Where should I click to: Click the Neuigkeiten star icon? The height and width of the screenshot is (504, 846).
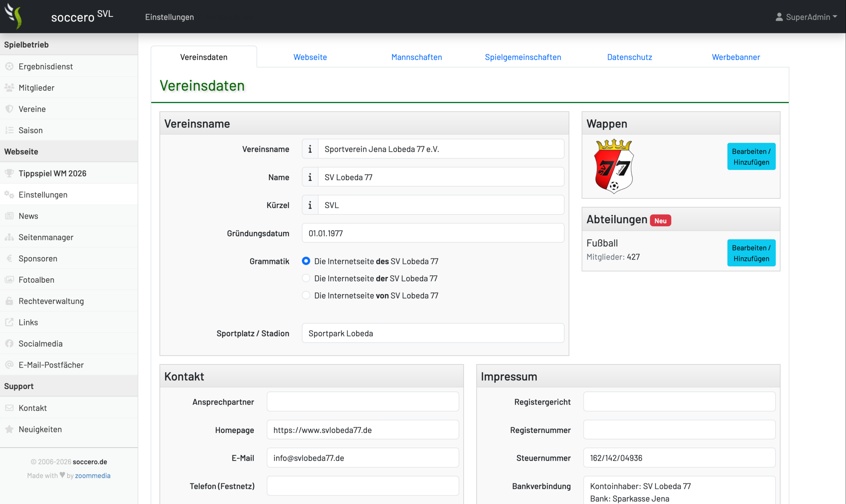pyautogui.click(x=9, y=429)
